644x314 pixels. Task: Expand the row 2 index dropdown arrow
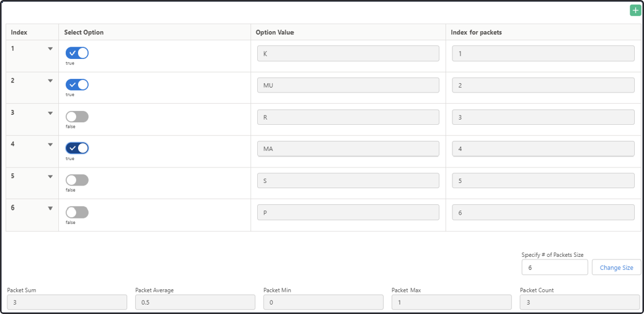tap(51, 81)
